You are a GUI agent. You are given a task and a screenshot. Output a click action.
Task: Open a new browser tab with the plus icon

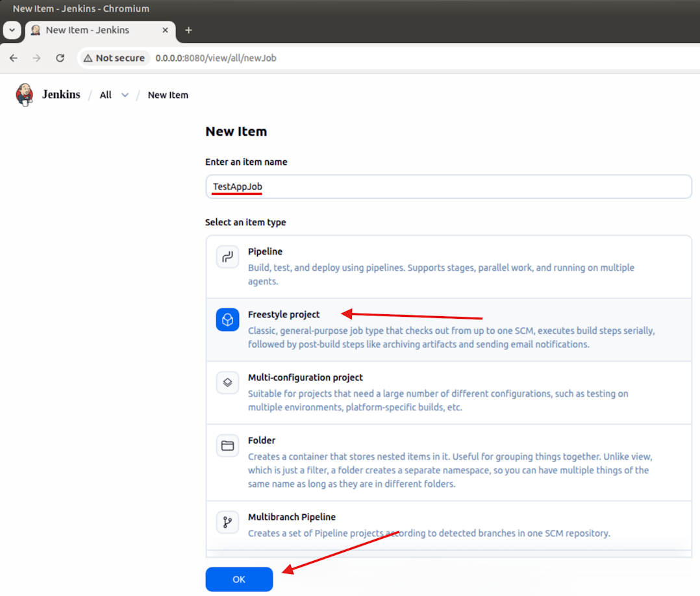189,30
